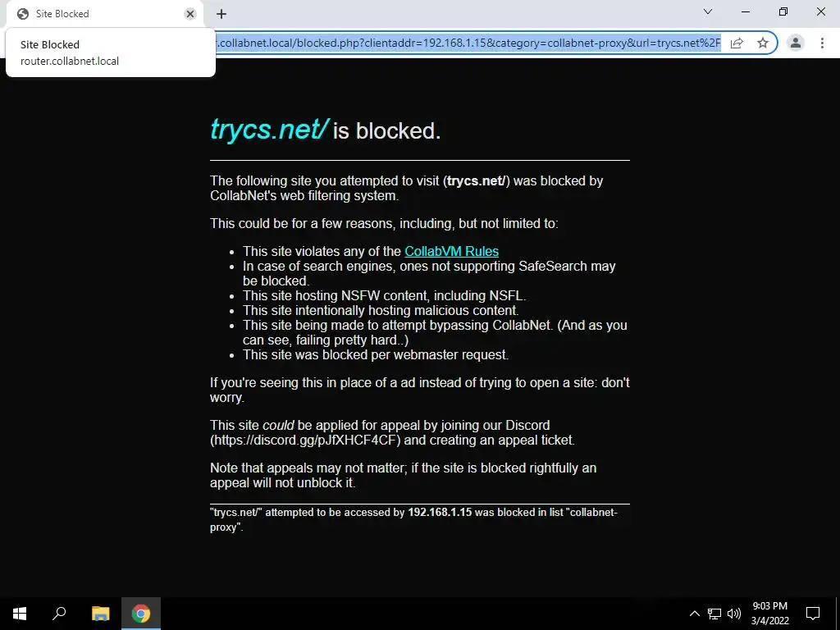The width and height of the screenshot is (840, 630).
Task: Open the volume tray icon
Action: (734, 614)
